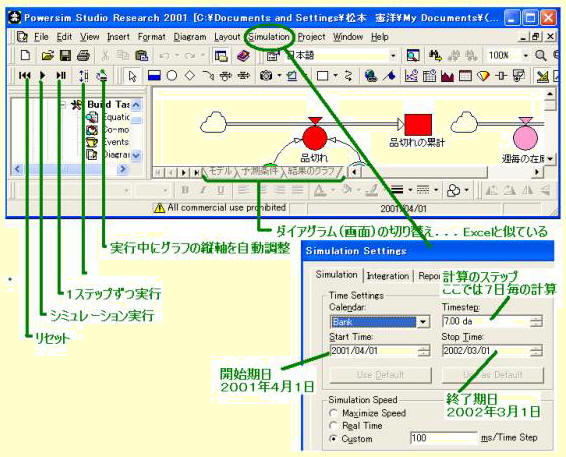The width and height of the screenshot is (566, 457).
Task: Click the red 品切れ circle node
Action: (x=315, y=138)
